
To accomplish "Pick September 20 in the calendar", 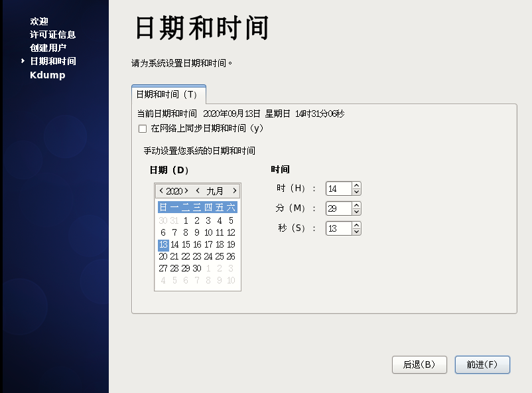I will coord(163,256).
